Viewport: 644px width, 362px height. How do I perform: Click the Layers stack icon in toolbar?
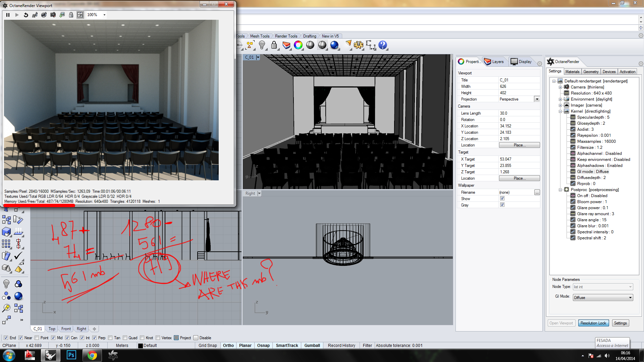tap(286, 45)
